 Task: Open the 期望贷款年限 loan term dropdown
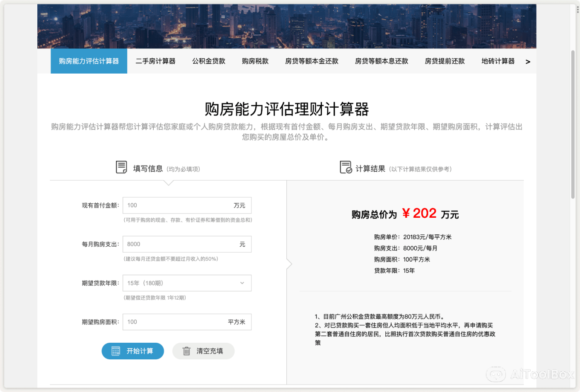(187, 283)
